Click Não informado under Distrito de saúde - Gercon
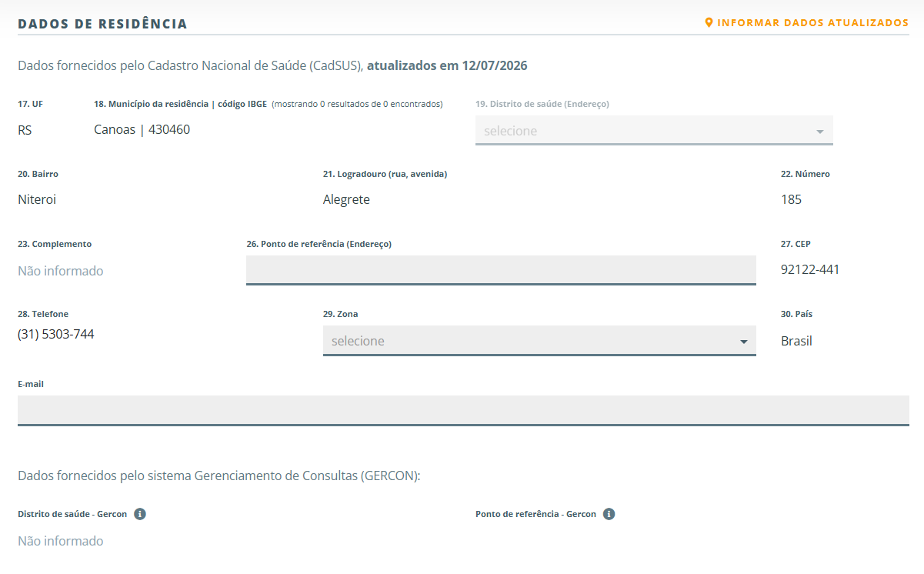 (61, 542)
